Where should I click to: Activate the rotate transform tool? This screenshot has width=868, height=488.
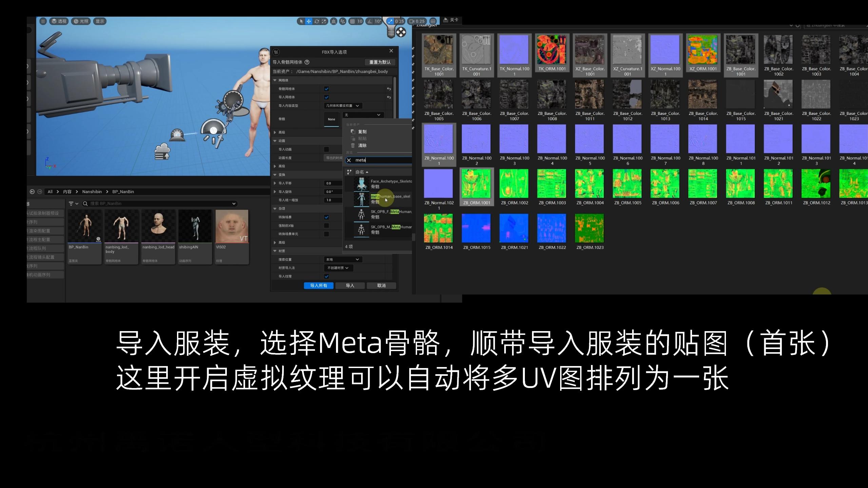[x=316, y=21]
